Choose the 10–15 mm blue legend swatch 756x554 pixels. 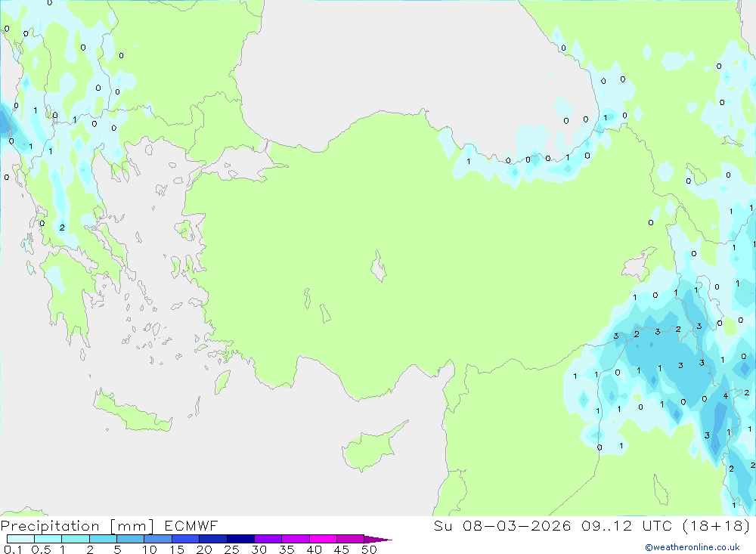pos(158,539)
